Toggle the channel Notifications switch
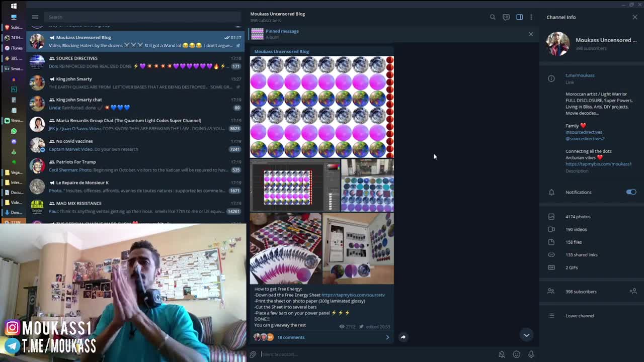Image resolution: width=644 pixels, height=362 pixels. (x=631, y=192)
